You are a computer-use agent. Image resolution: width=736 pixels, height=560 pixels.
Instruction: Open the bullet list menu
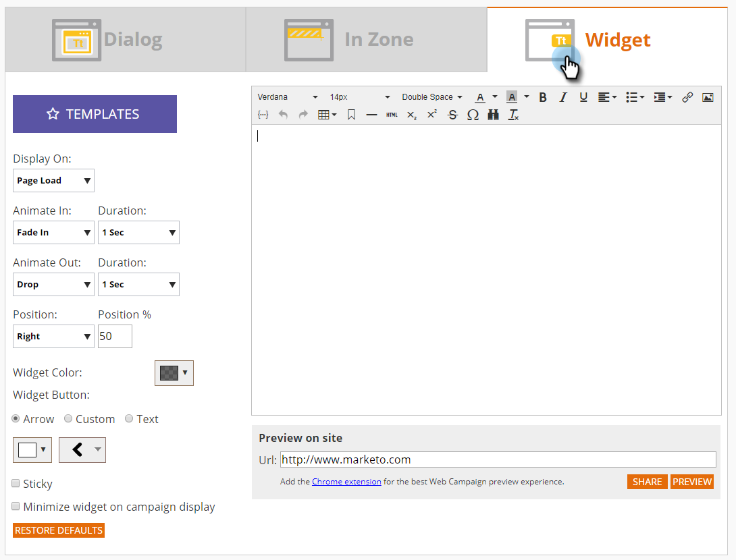click(x=635, y=97)
